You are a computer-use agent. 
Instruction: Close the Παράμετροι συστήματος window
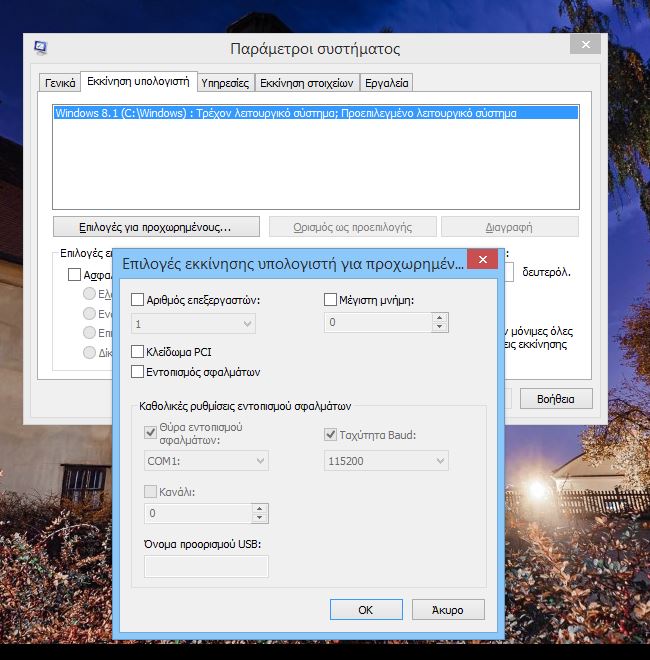point(585,45)
